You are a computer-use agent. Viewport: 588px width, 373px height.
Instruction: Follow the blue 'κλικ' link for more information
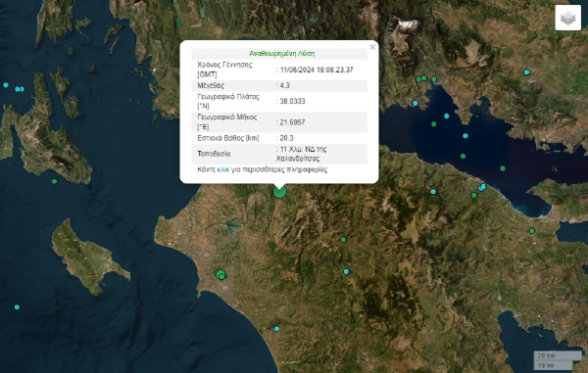coord(223,169)
